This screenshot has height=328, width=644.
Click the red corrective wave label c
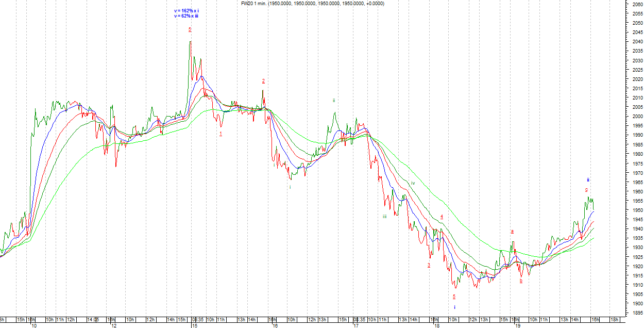coord(586,190)
